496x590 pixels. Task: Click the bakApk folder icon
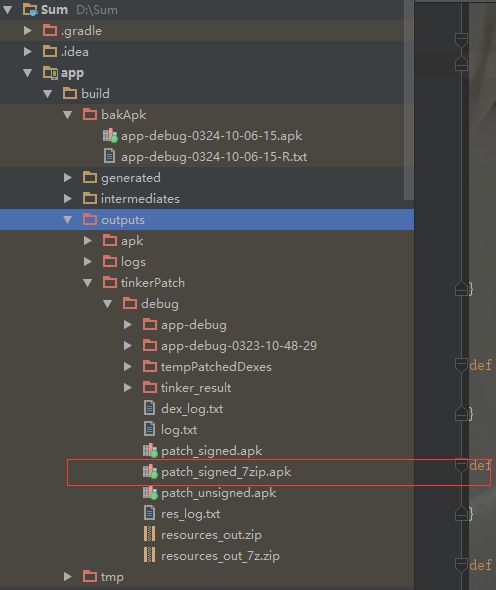coord(90,114)
